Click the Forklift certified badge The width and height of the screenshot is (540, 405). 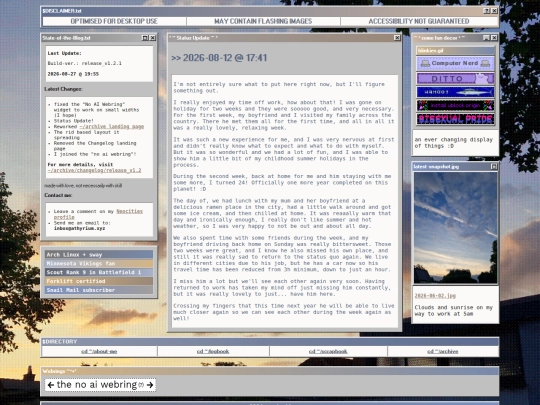coord(99,281)
